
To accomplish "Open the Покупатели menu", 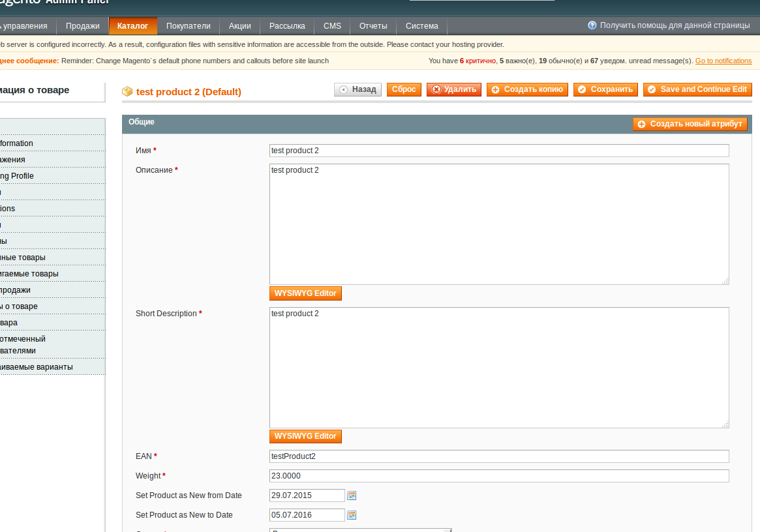I will point(188,26).
